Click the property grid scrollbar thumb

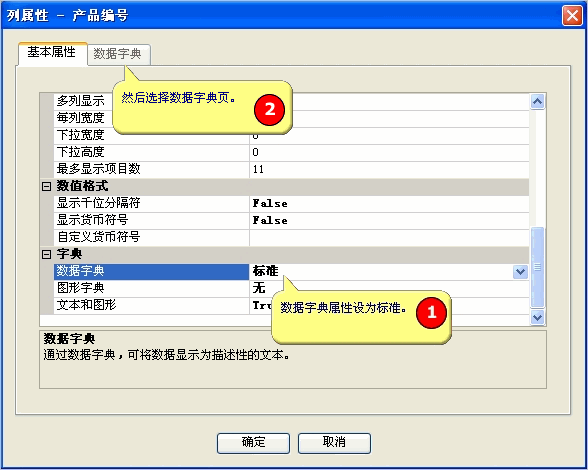(537, 267)
